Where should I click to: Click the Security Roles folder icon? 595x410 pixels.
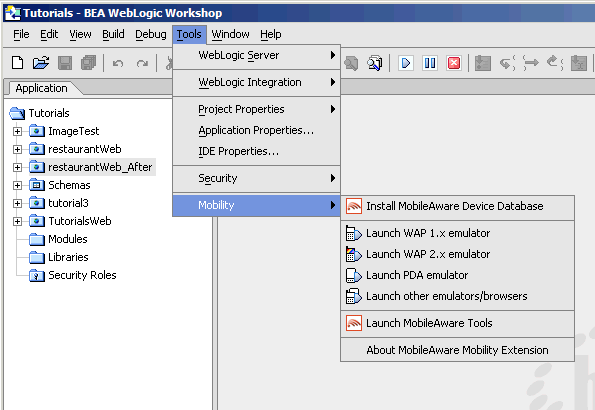coord(37,275)
